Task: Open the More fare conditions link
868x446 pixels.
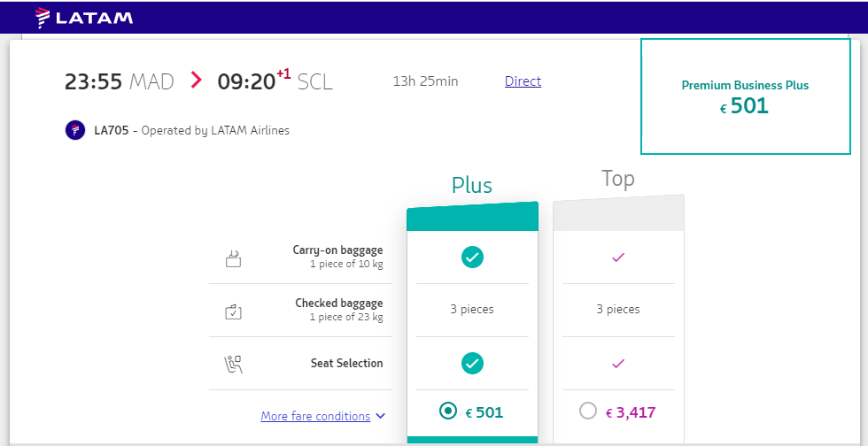Action: [x=315, y=416]
